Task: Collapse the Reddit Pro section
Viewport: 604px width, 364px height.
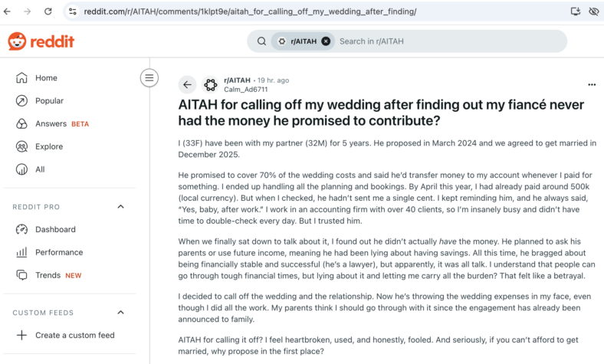Action: [120, 207]
